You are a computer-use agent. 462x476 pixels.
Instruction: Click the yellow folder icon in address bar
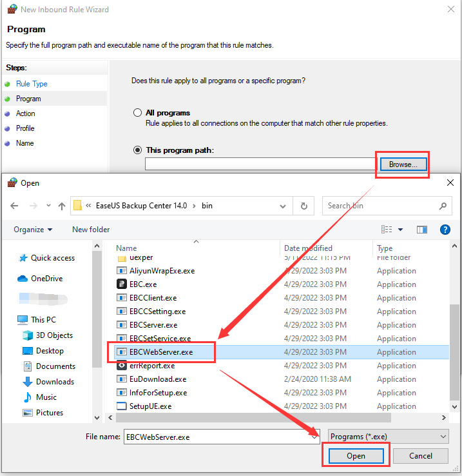point(78,206)
